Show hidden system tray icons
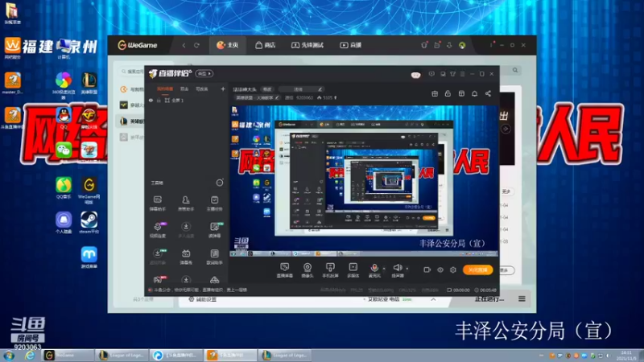This screenshot has width=644, height=362. click(x=541, y=356)
